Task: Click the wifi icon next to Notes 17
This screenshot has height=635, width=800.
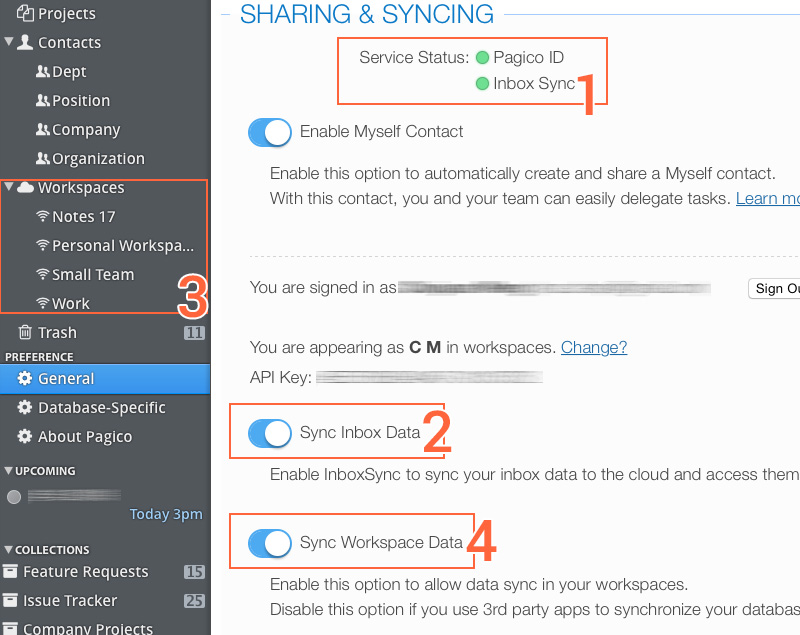Action: [42, 216]
